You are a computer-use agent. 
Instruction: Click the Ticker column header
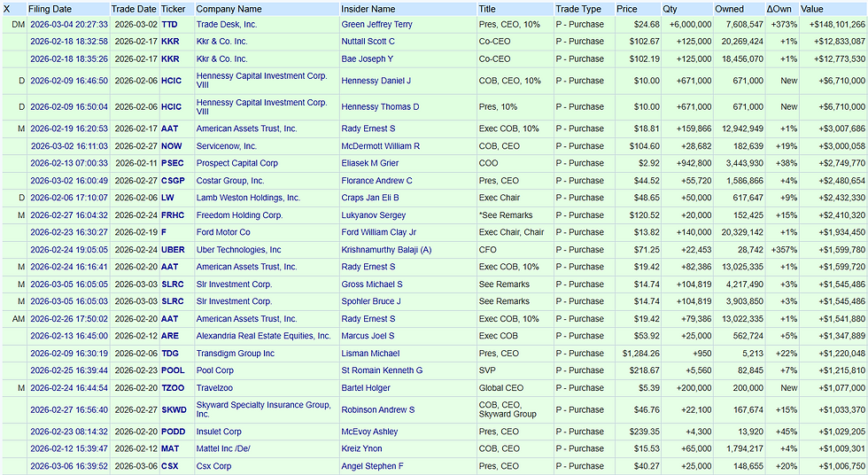coord(174,9)
